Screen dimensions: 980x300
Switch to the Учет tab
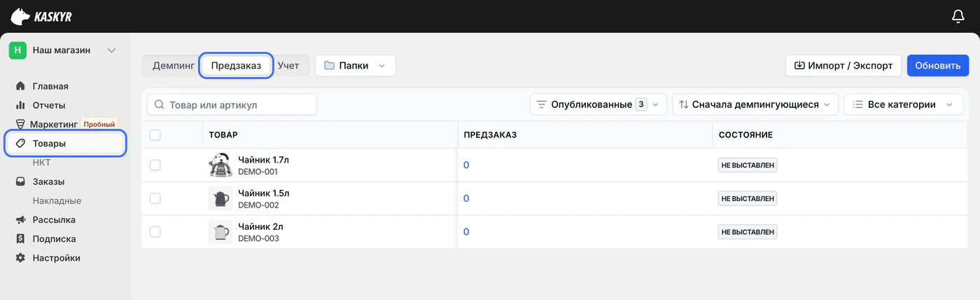coord(288,65)
